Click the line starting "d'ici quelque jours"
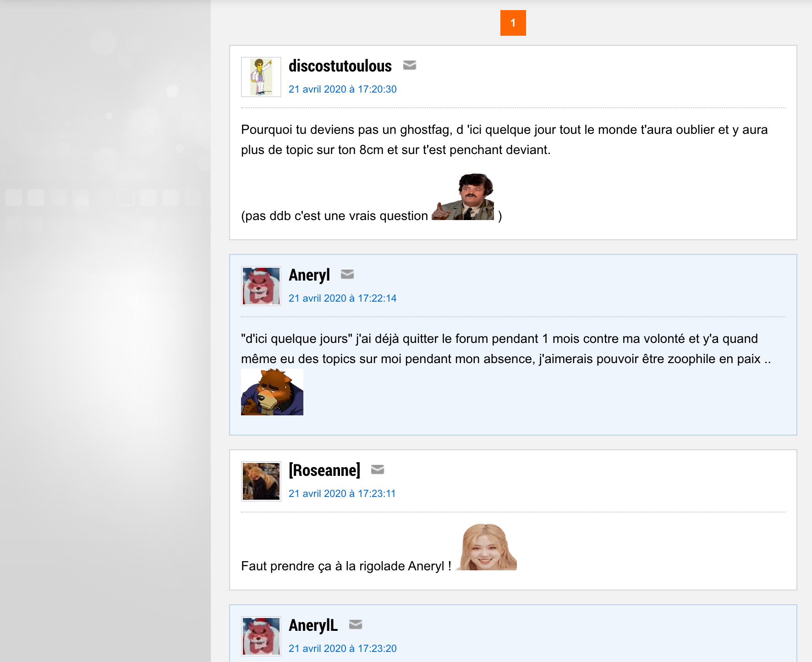This screenshot has height=662, width=812. 499,339
